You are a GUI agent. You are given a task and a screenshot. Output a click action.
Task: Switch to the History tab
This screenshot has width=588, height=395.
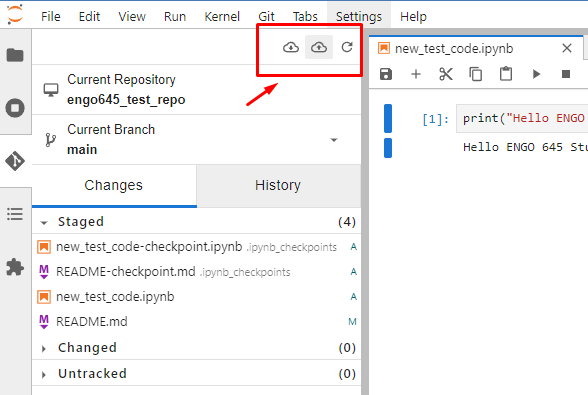tap(278, 185)
